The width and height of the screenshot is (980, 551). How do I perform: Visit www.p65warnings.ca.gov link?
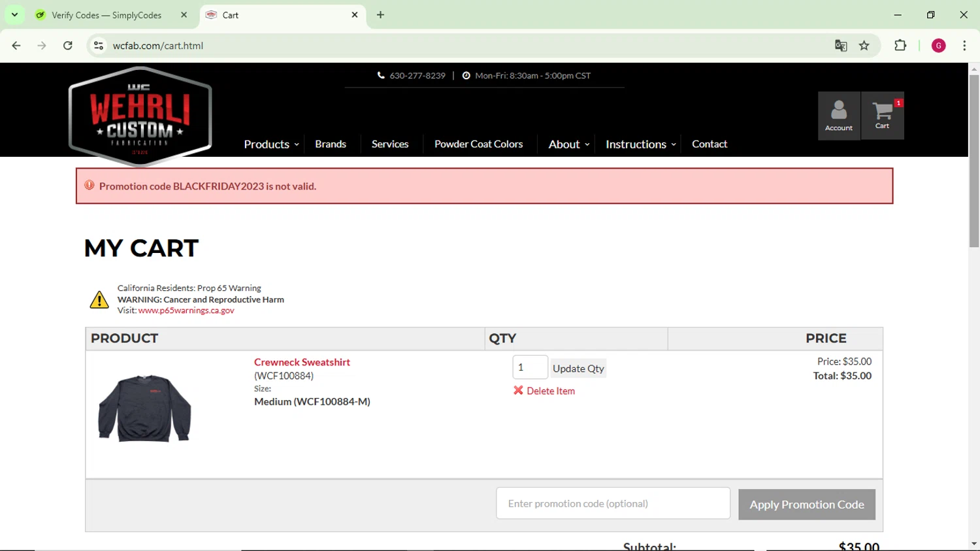click(186, 310)
